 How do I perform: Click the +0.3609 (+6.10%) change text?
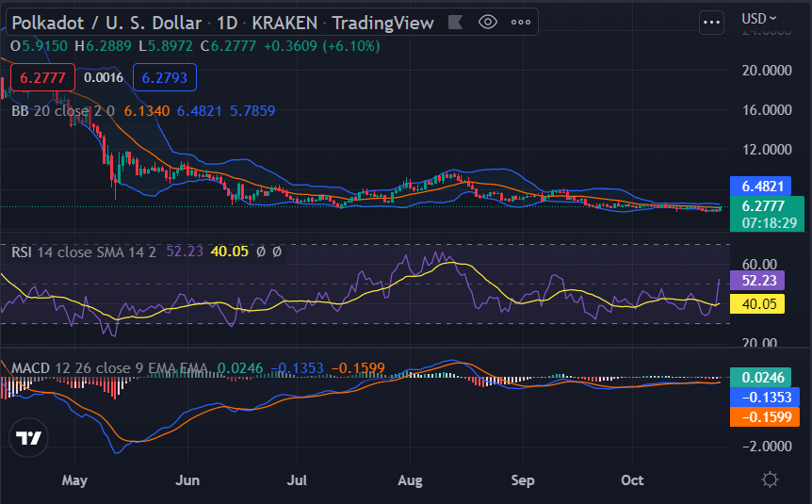pyautogui.click(x=321, y=46)
